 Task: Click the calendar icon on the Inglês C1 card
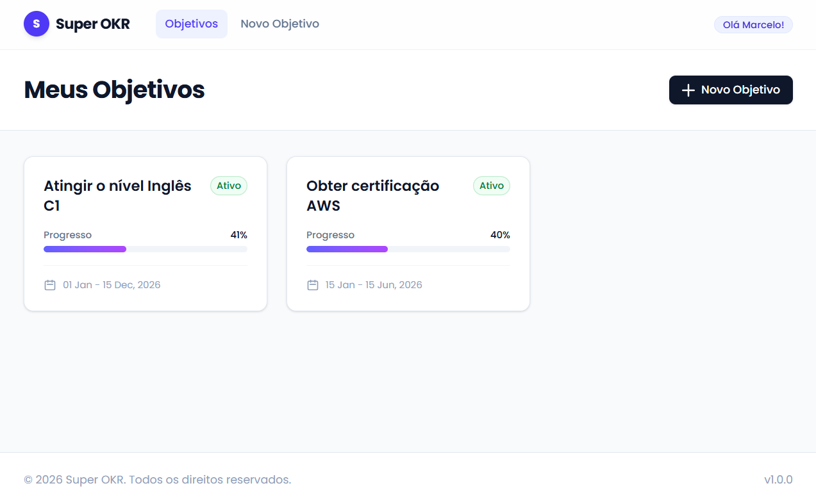50,284
